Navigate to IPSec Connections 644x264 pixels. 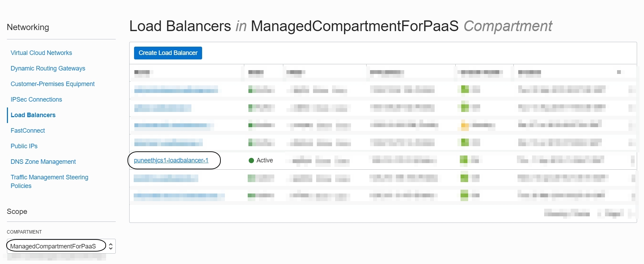click(36, 100)
